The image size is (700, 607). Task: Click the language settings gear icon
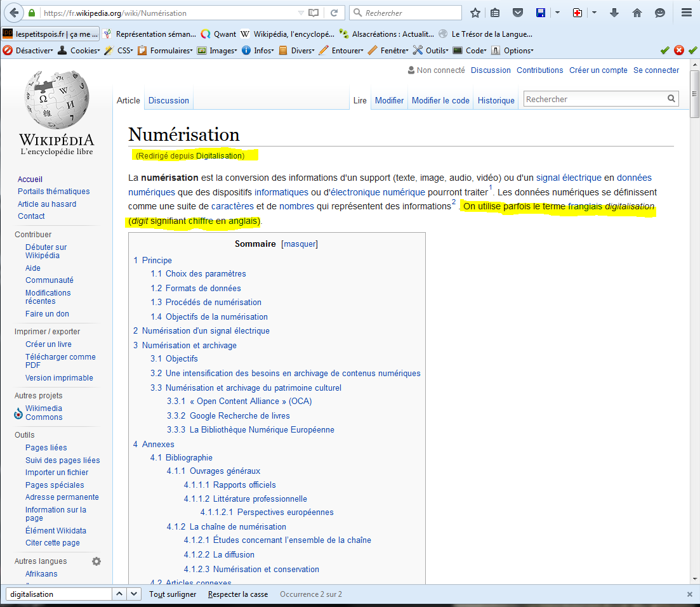coord(96,561)
